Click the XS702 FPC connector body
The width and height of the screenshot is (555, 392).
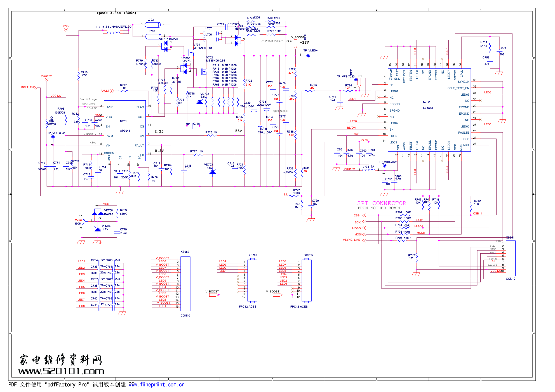coord(252,280)
